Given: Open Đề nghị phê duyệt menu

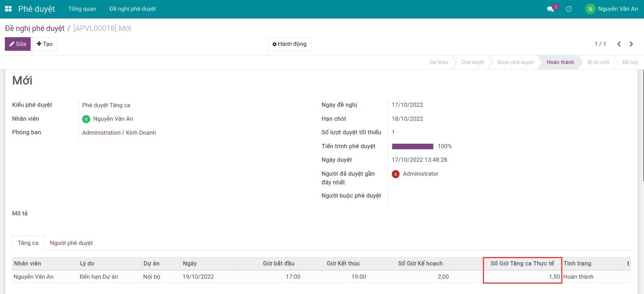Looking at the screenshot, I should click(x=133, y=9).
